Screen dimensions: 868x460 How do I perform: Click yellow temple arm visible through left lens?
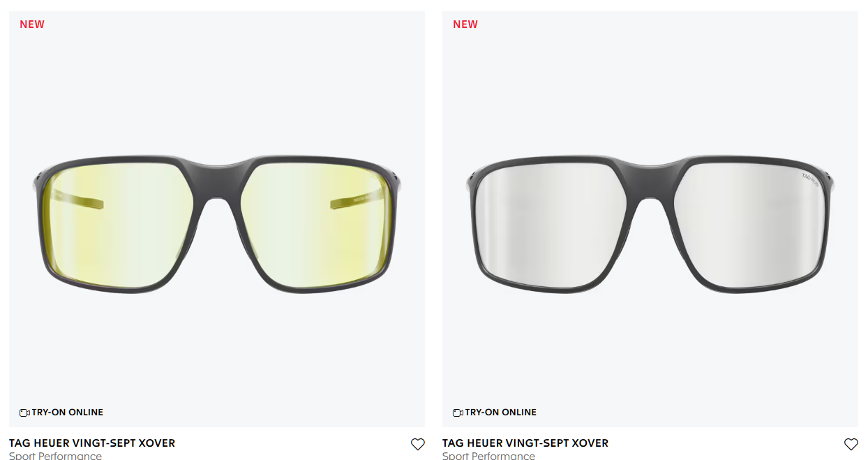pyautogui.click(x=78, y=202)
